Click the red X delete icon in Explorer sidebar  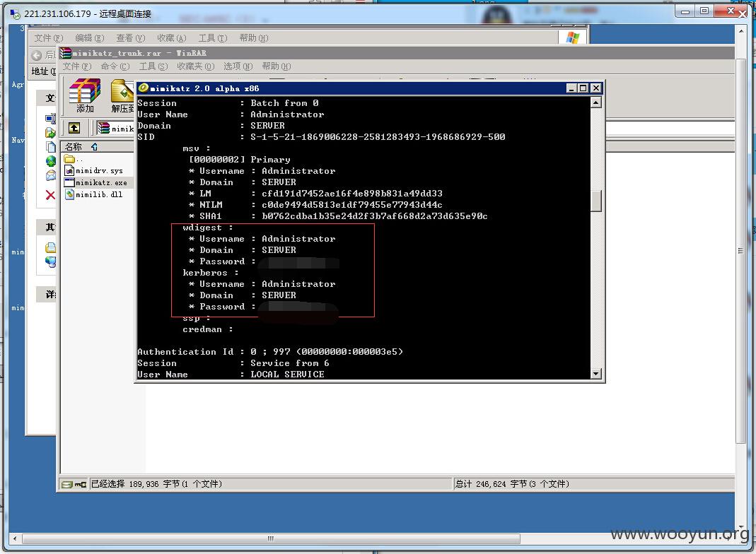tap(50, 195)
